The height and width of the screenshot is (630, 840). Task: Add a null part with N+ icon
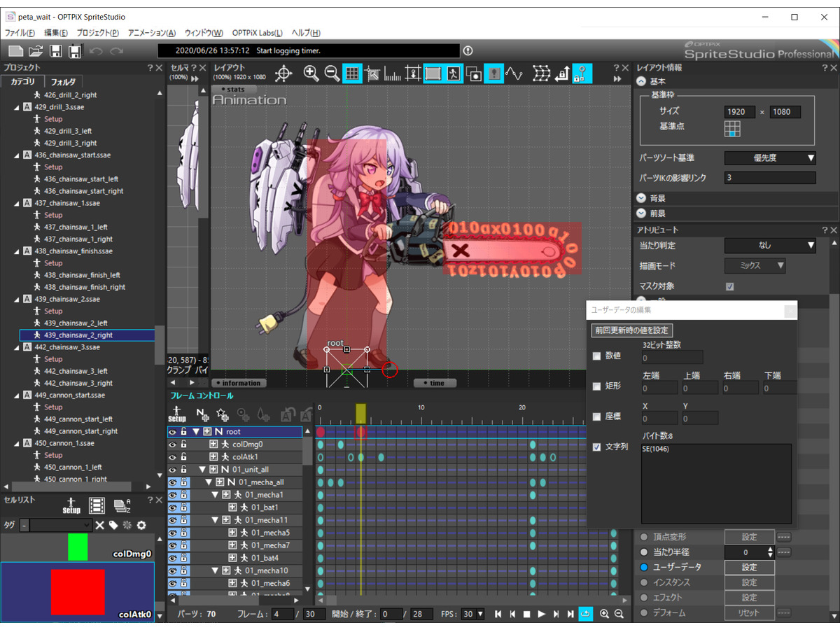(x=202, y=414)
